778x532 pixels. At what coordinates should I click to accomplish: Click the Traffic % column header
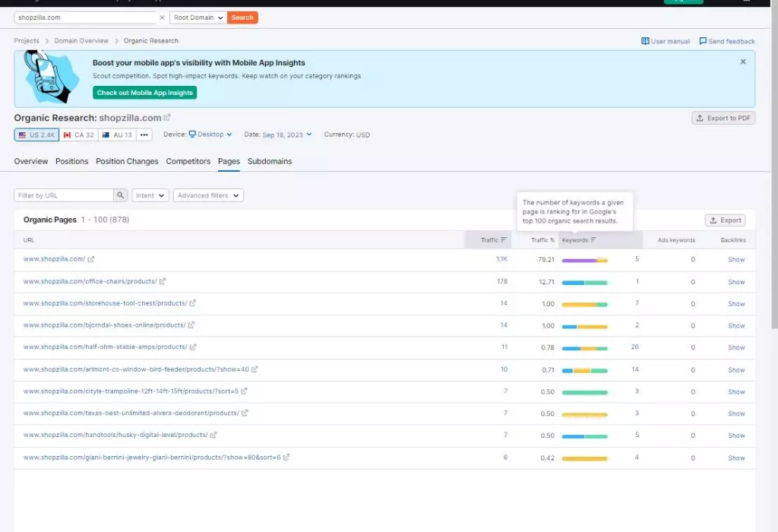click(x=542, y=240)
